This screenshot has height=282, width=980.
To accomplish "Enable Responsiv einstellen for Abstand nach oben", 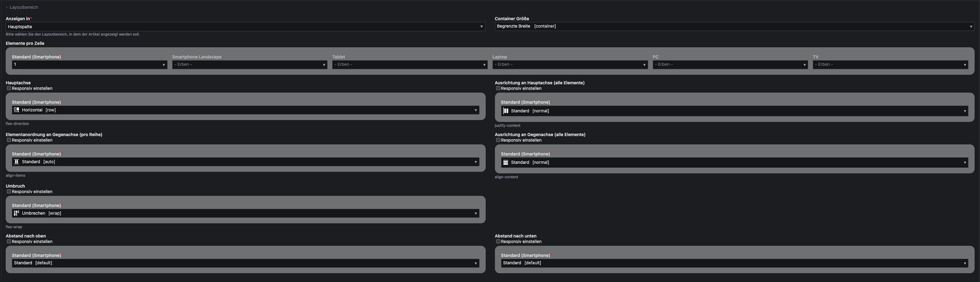I will coord(9,242).
